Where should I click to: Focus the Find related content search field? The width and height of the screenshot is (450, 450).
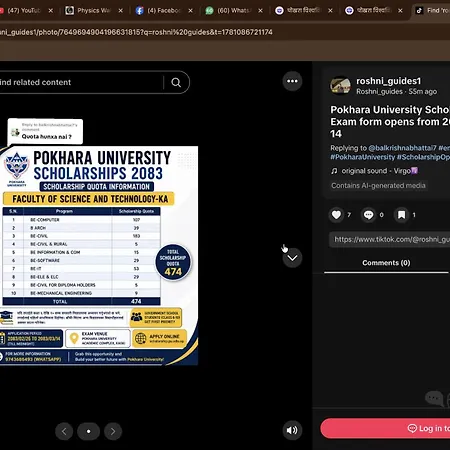tap(80, 82)
